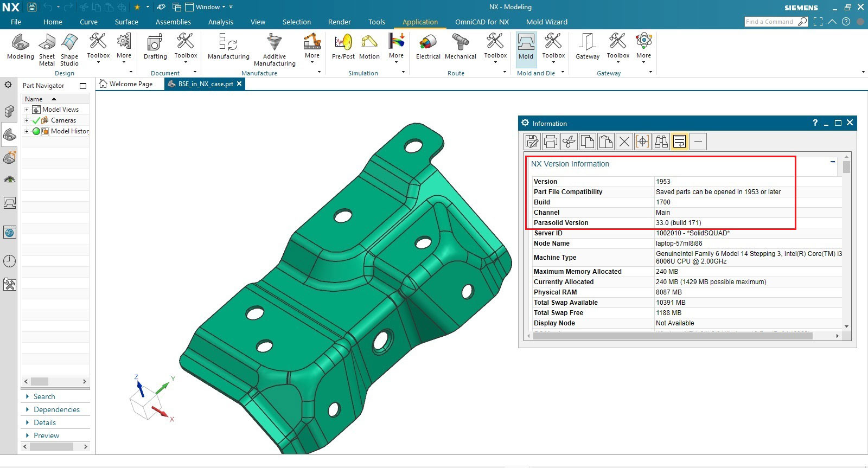Viewport: 868px width, 468px height.
Task: Collapse the NX Version Information section
Action: click(833, 162)
